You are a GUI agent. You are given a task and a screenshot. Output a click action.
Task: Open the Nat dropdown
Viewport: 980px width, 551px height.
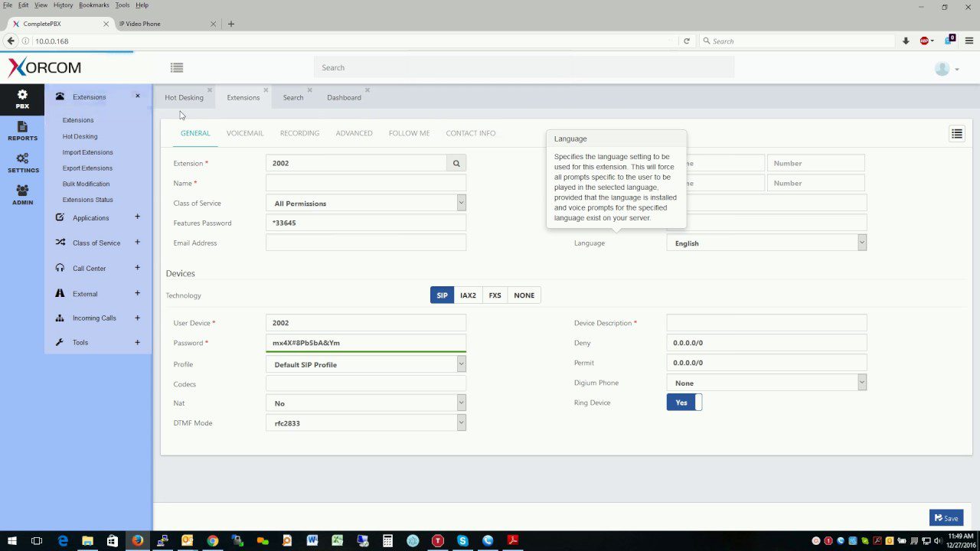pos(366,403)
